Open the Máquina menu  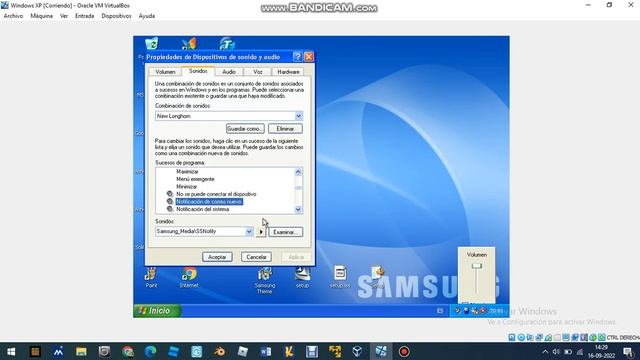coord(42,16)
